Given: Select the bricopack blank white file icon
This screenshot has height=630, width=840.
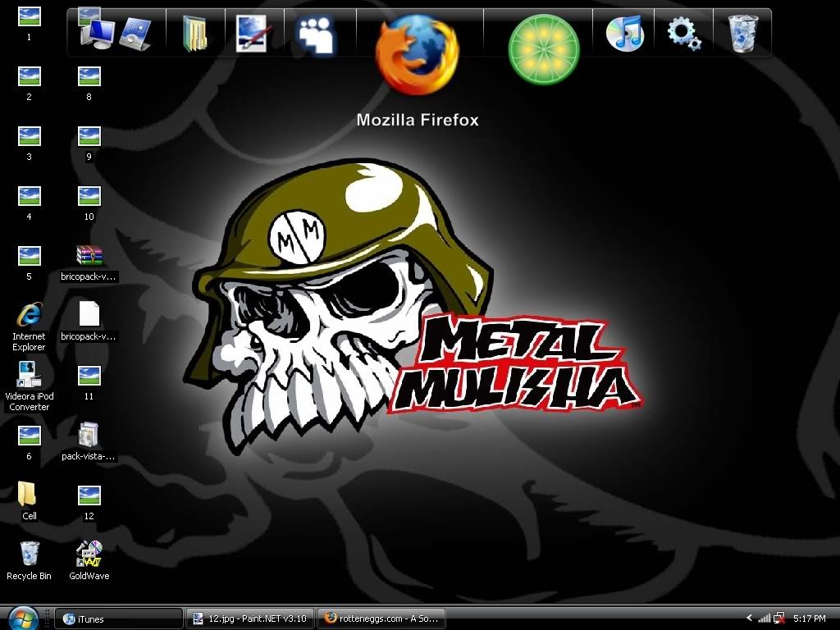Looking at the screenshot, I should 89,322.
